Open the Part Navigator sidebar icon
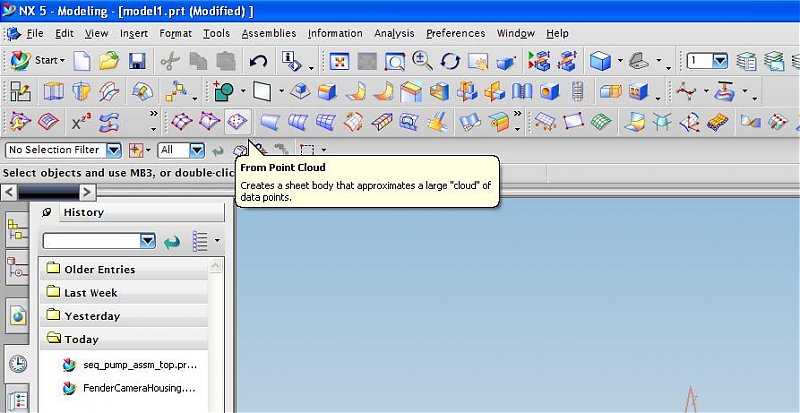The height and width of the screenshot is (413, 800). (x=17, y=267)
